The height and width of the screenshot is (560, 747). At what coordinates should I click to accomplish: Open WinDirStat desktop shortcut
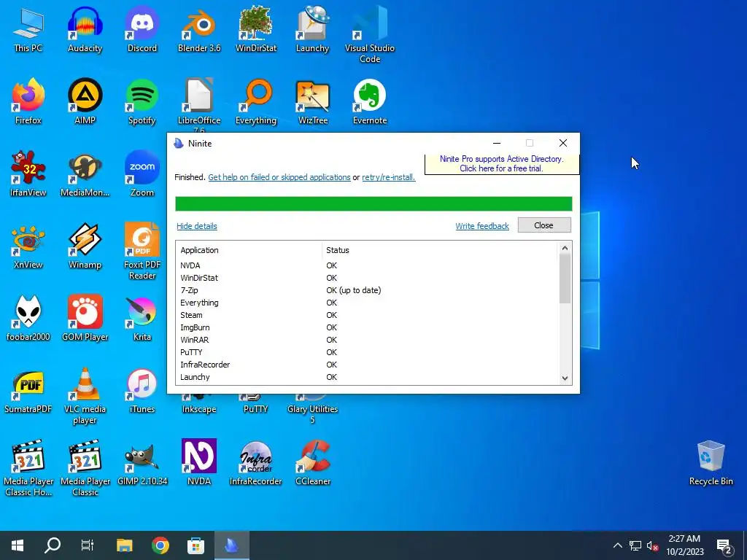click(256, 29)
